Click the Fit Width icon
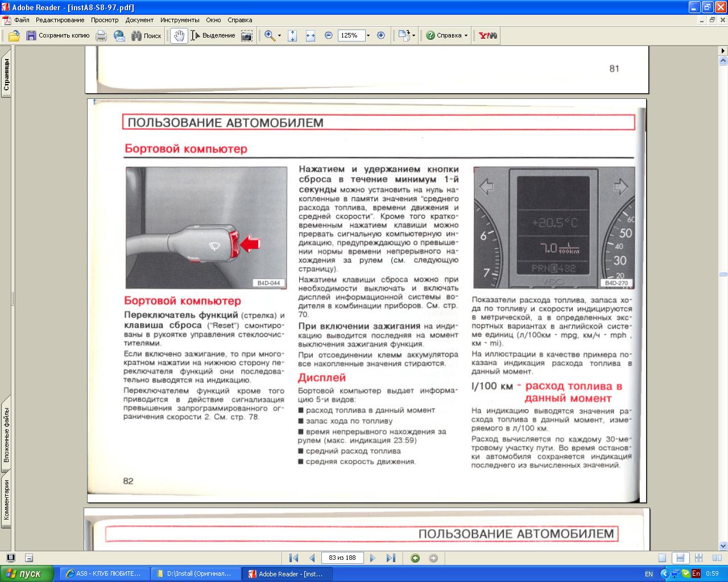The image size is (728, 582). [x=311, y=35]
